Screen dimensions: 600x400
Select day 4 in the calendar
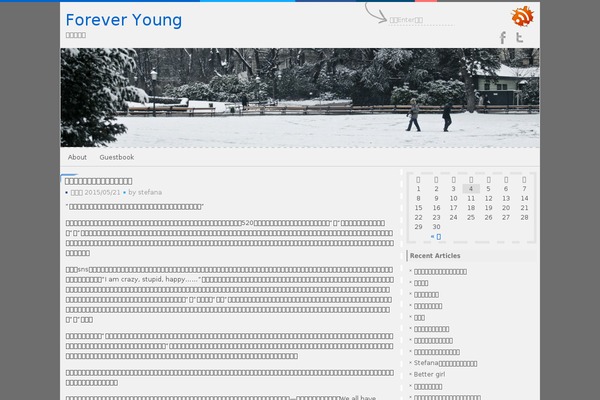(471, 189)
